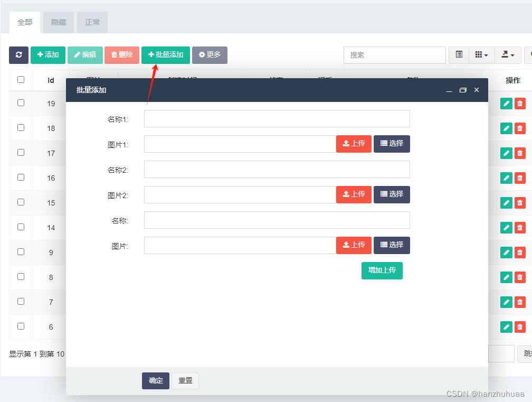The image size is (532, 402).
Task: Click the edit pencil icon for row 7
Action: [506, 302]
